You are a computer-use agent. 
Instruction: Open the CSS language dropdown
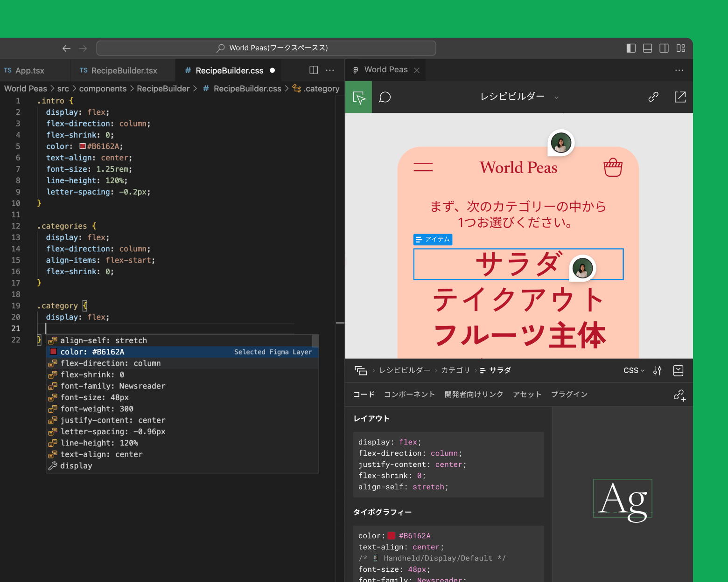pyautogui.click(x=633, y=370)
